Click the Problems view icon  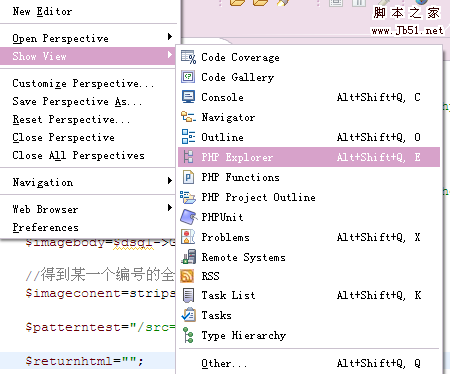pos(188,237)
